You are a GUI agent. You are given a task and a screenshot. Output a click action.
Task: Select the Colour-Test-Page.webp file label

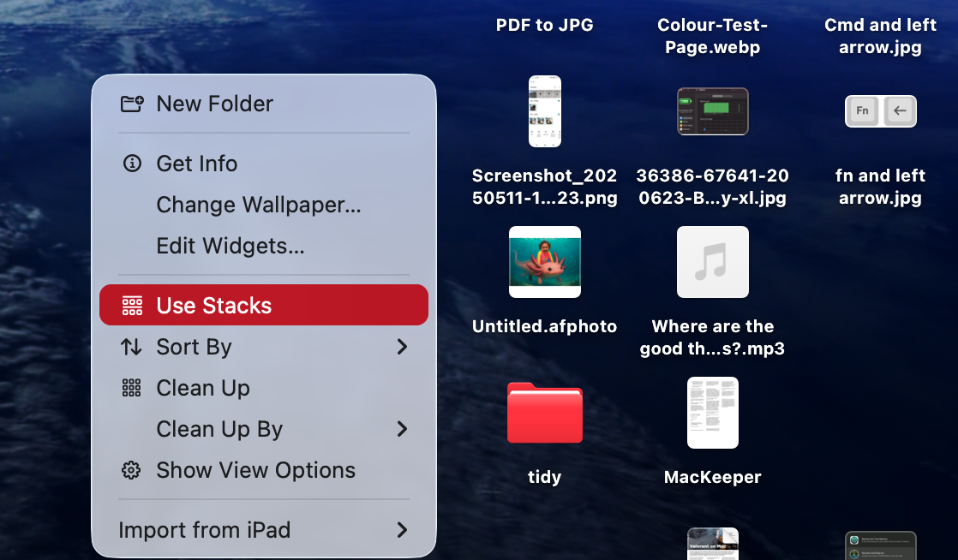(712, 36)
